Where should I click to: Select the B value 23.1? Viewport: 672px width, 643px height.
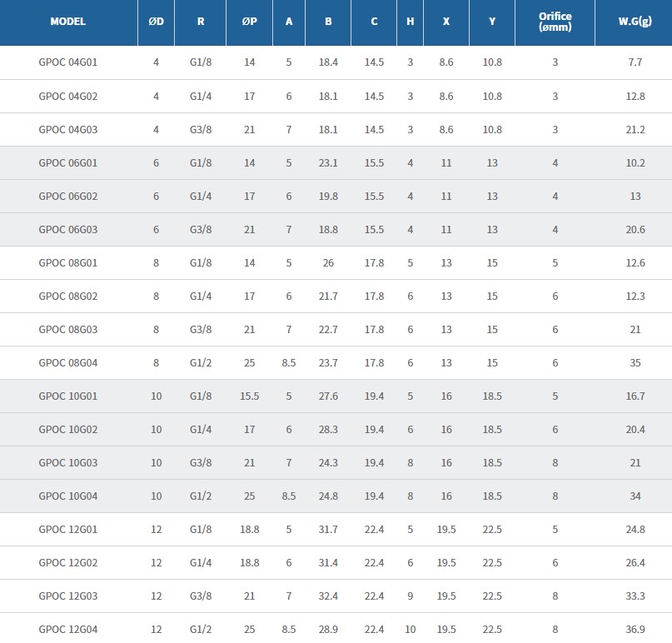click(328, 162)
